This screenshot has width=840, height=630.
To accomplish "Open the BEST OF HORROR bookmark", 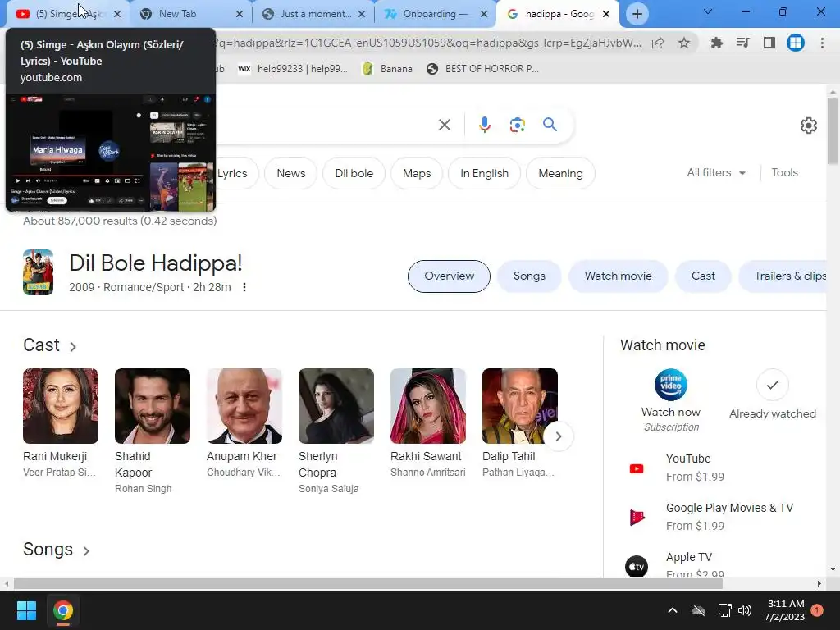I will 482,69.
